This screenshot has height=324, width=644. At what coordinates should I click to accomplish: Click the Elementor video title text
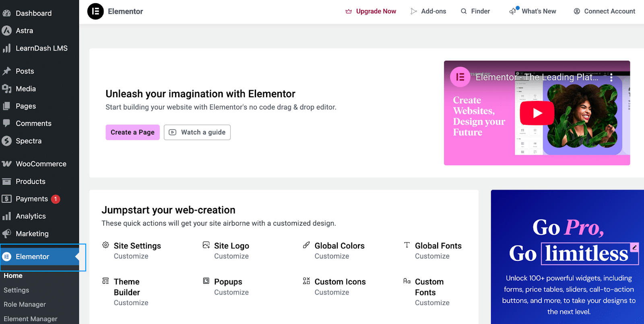[x=537, y=77]
